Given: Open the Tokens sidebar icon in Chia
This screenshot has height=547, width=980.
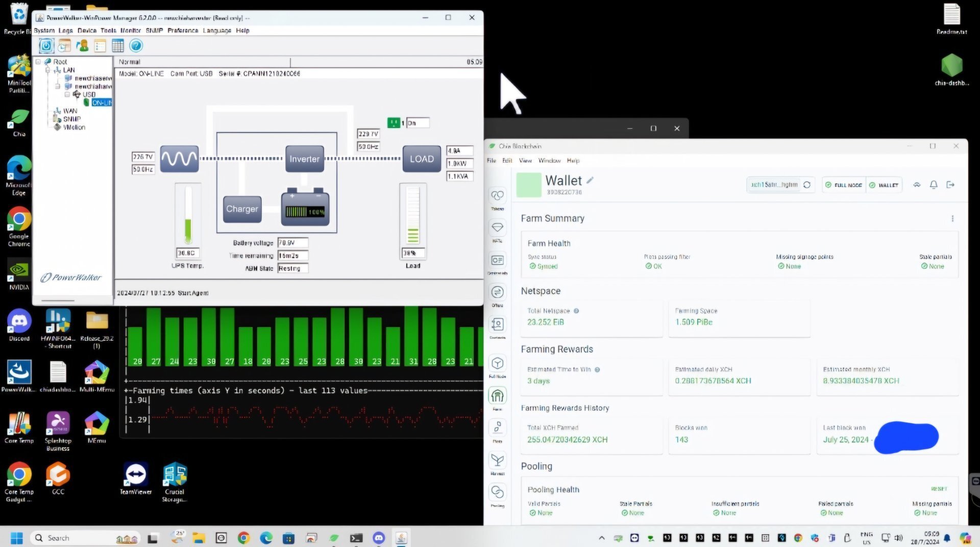Looking at the screenshot, I should [x=497, y=195].
